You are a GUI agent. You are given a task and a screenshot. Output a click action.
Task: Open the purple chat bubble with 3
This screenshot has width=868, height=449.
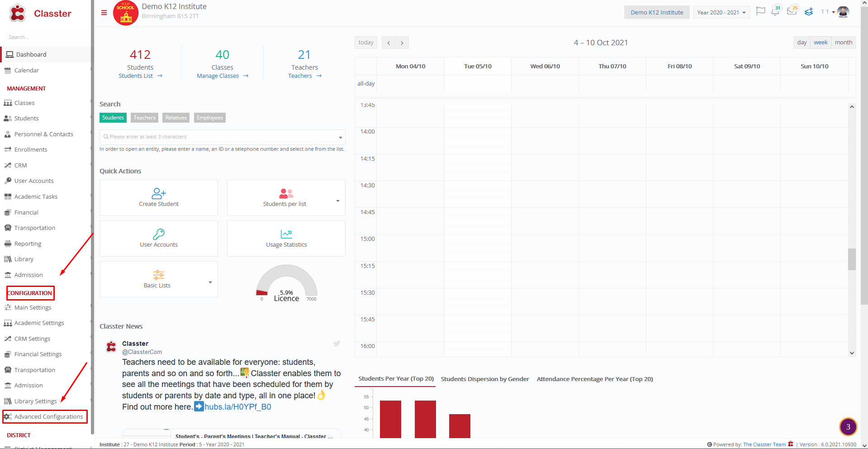(848, 426)
